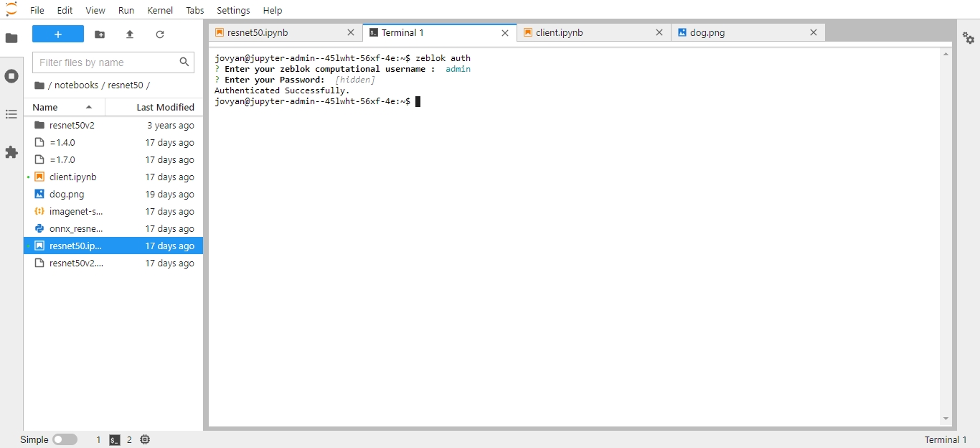Open the resnet50v2 folder
980x448 pixels.
click(72, 125)
